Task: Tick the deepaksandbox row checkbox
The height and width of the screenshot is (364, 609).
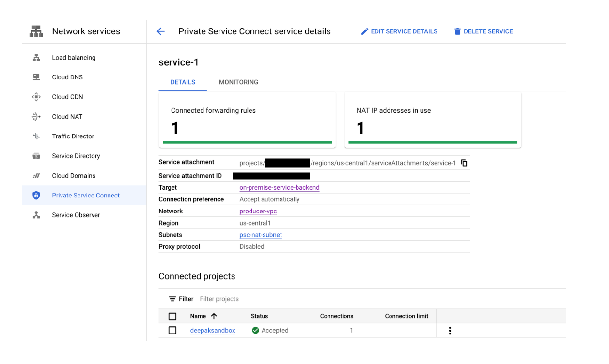Action: tap(172, 331)
